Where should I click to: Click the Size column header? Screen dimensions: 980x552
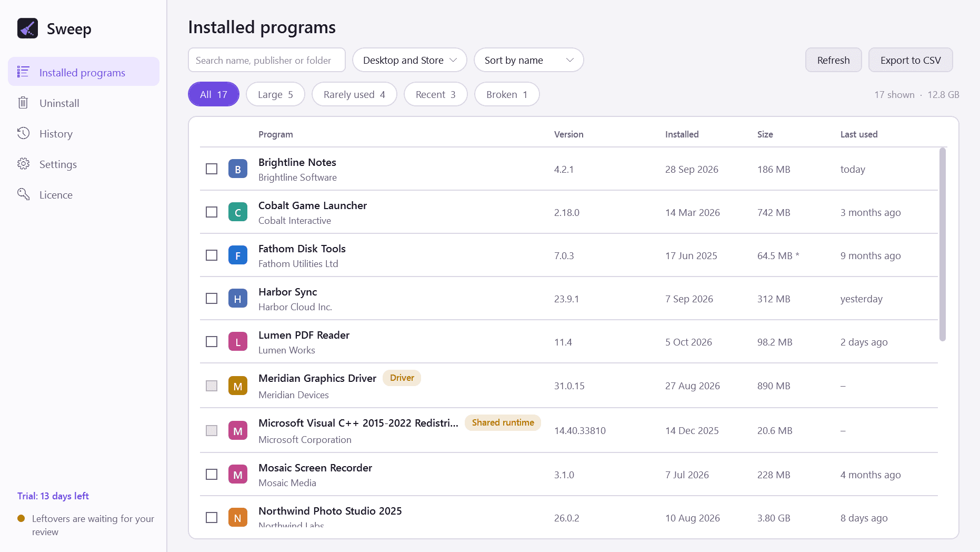(x=765, y=134)
